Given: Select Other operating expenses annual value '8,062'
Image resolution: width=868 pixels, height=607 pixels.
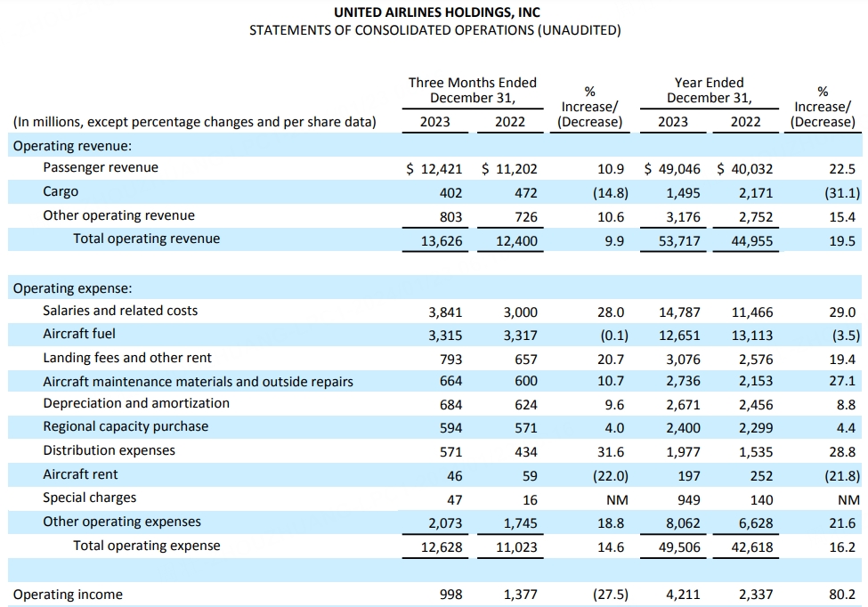Looking at the screenshot, I should coord(683,523).
